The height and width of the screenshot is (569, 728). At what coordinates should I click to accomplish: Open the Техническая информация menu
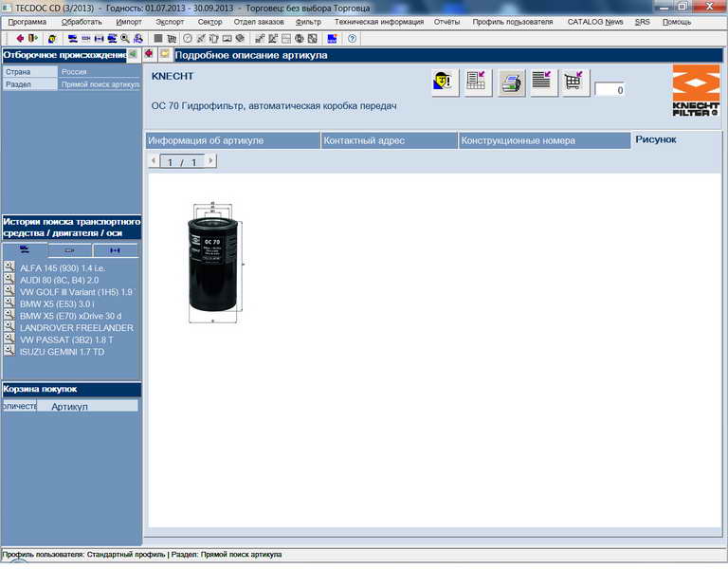tap(379, 21)
